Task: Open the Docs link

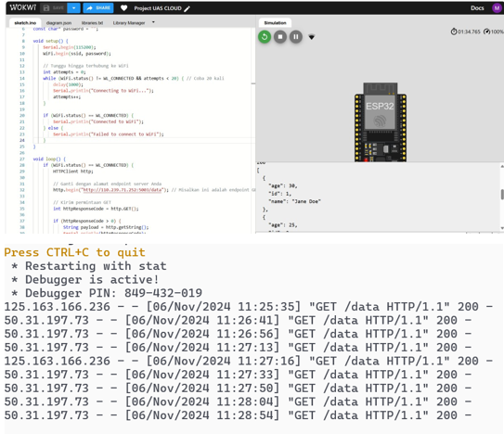Action: pos(477,8)
